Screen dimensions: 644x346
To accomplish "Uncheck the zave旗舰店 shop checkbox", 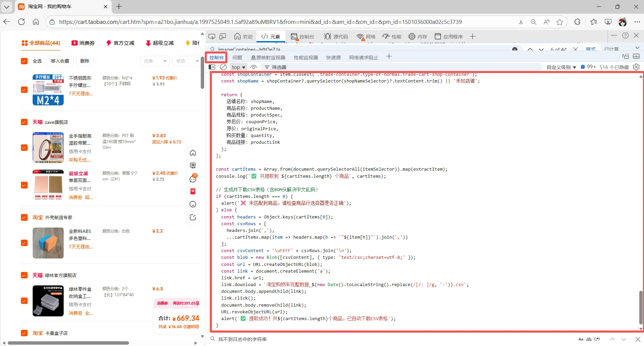I will [24, 122].
